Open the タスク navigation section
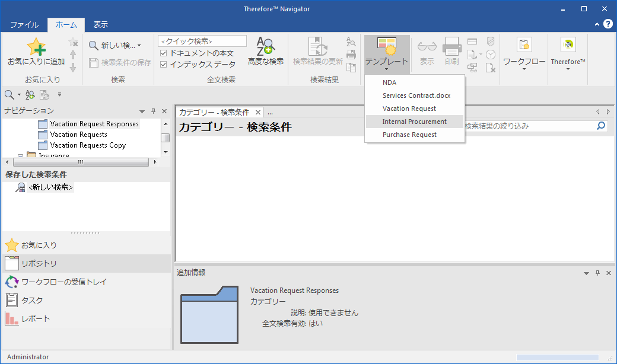This screenshot has width=617, height=364. click(87, 301)
